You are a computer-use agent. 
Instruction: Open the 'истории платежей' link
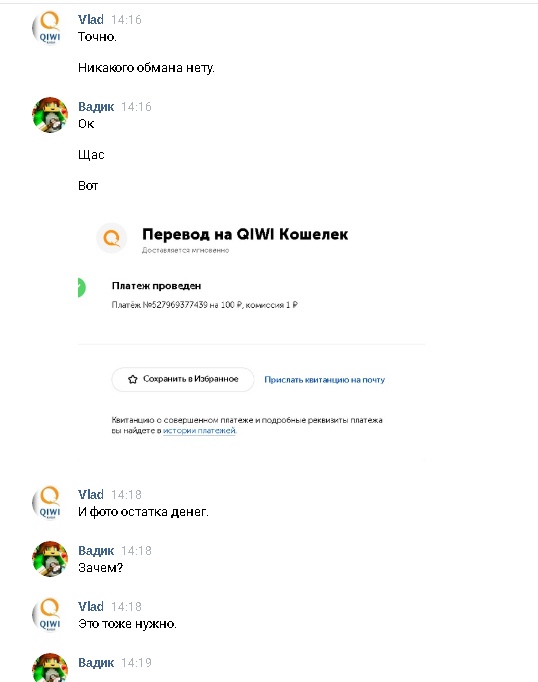pos(199,431)
